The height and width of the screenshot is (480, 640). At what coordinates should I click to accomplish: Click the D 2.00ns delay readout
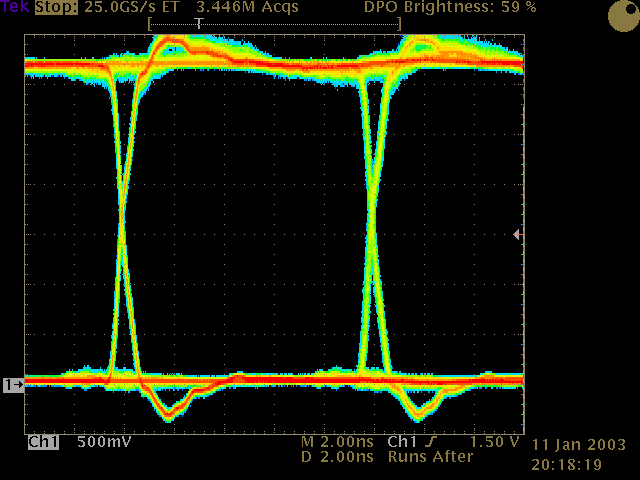(337, 457)
